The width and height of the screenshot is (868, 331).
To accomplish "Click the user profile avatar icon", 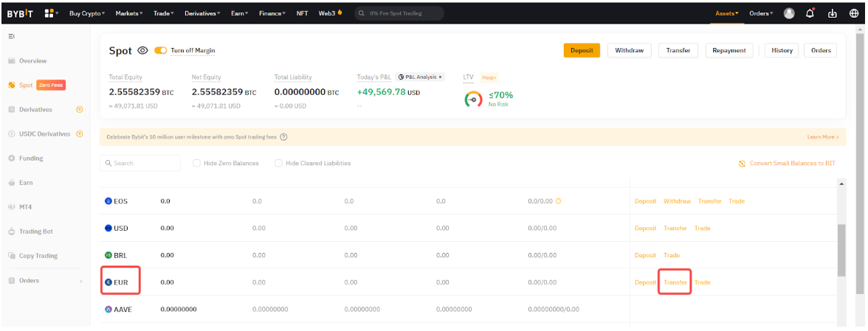I will tap(789, 13).
